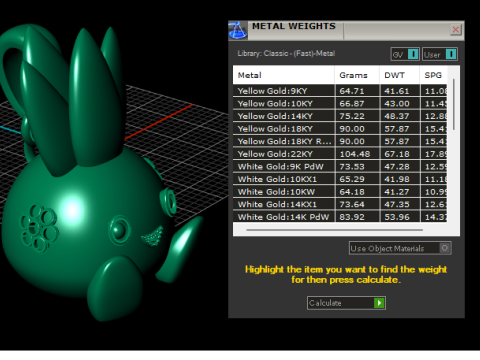Click the Metal Weights title bar

(x=346, y=30)
